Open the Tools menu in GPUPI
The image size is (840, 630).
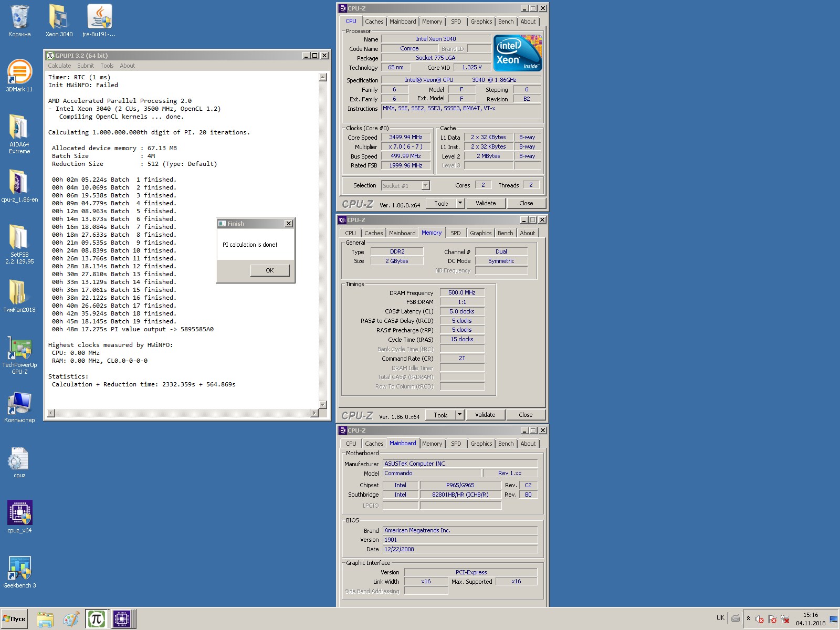(x=107, y=66)
